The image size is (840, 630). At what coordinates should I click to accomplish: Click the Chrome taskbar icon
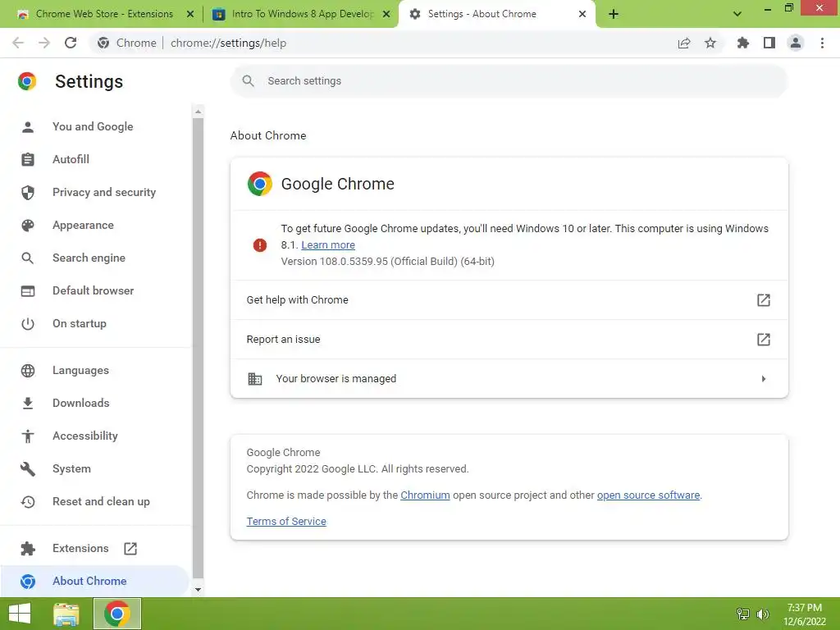117,614
